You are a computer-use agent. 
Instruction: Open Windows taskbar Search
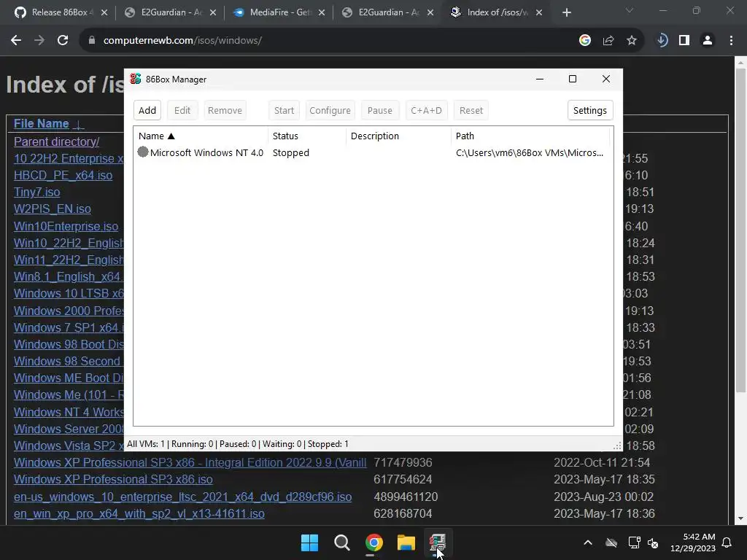pyautogui.click(x=341, y=542)
